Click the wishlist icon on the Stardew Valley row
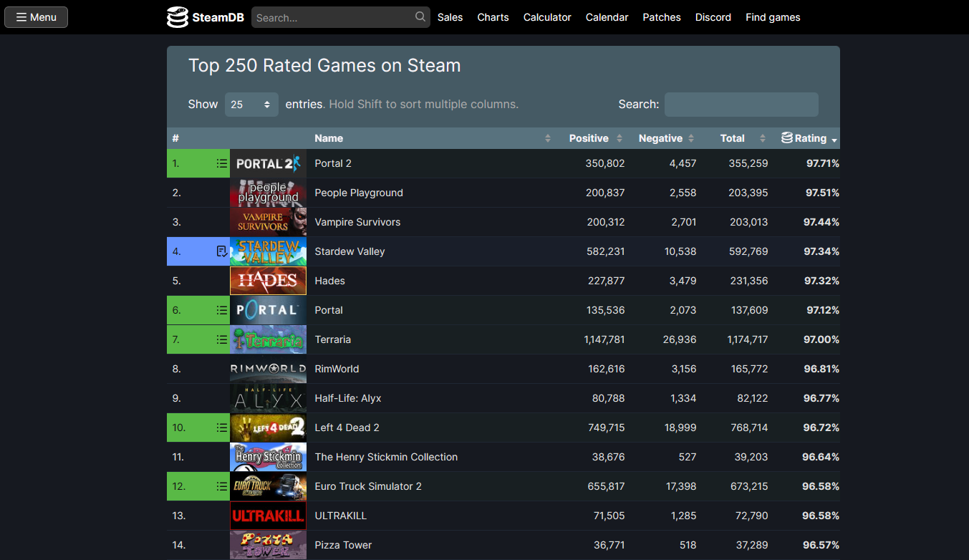The height and width of the screenshot is (560, 969). [222, 251]
